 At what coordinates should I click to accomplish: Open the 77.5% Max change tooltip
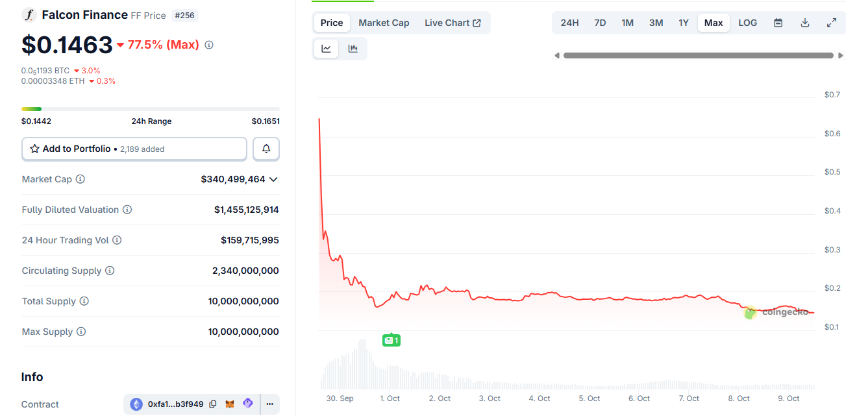208,45
